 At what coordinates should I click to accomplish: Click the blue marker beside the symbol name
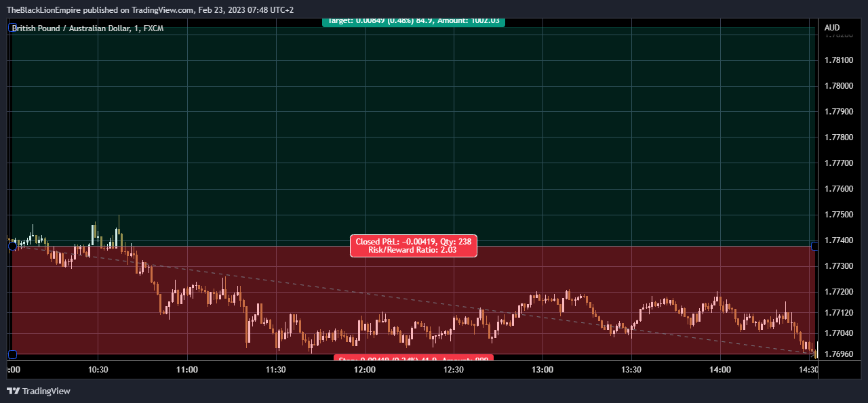pos(11,28)
